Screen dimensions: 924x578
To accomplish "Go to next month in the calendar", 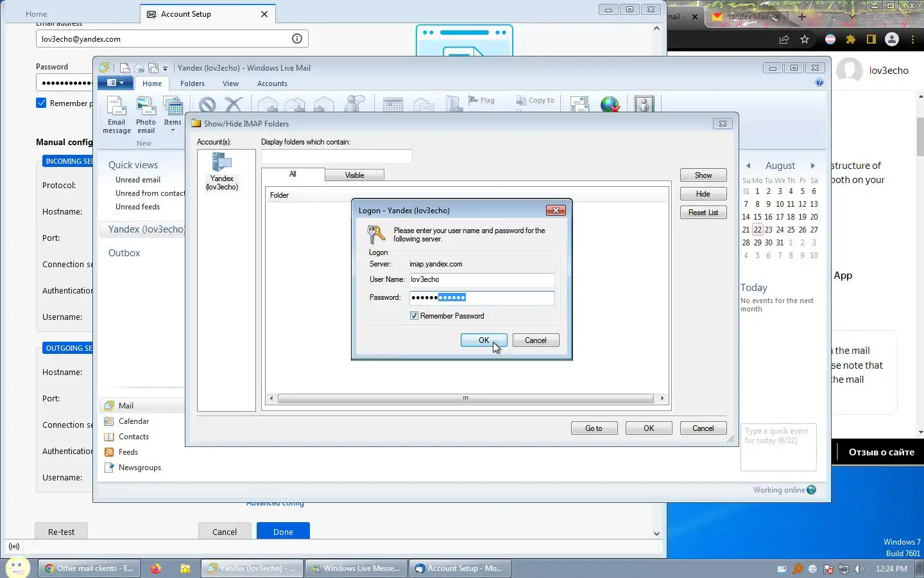I will click(x=813, y=166).
